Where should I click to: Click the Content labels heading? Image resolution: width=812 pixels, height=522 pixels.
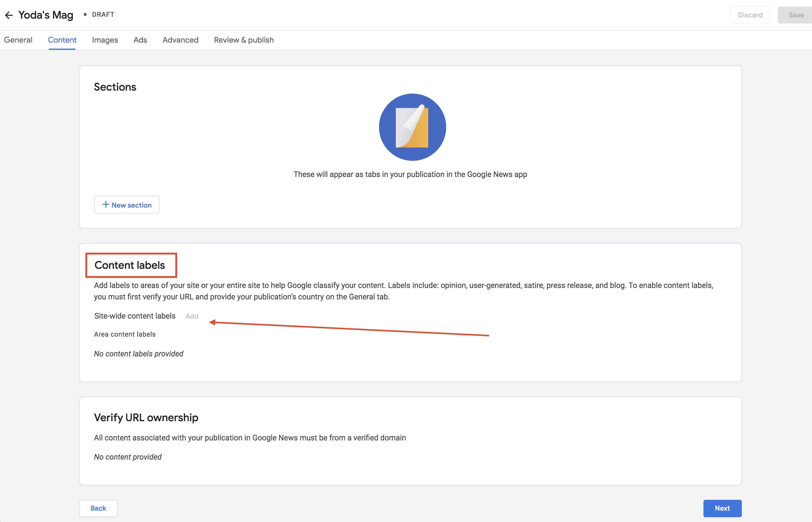130,265
